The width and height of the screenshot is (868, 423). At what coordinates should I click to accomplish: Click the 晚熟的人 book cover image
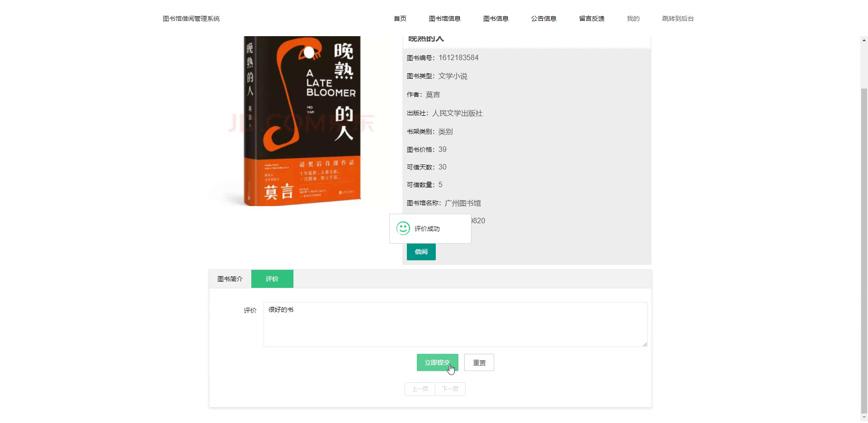pos(302,121)
